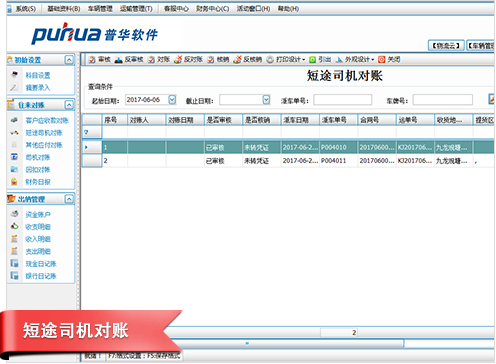Click the 【物流云】 button

(446, 46)
